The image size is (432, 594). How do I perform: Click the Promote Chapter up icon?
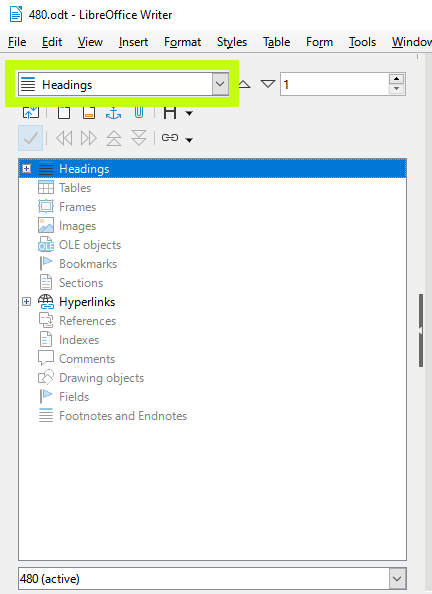114,138
